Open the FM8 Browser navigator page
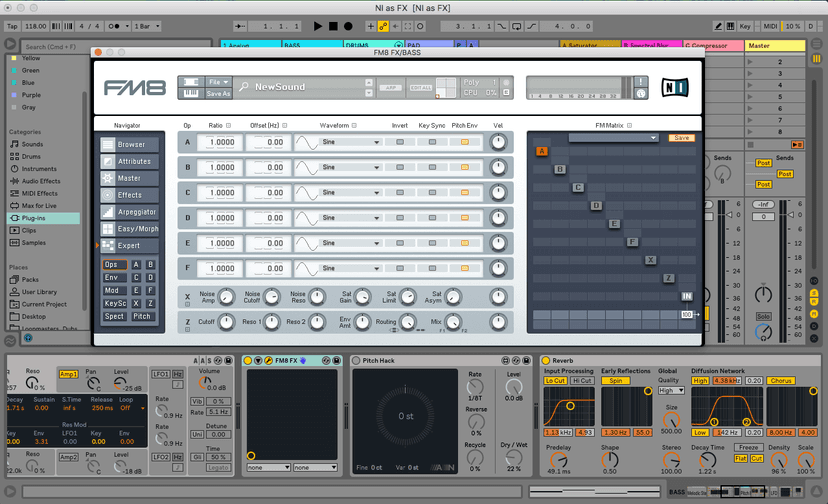 coord(129,144)
